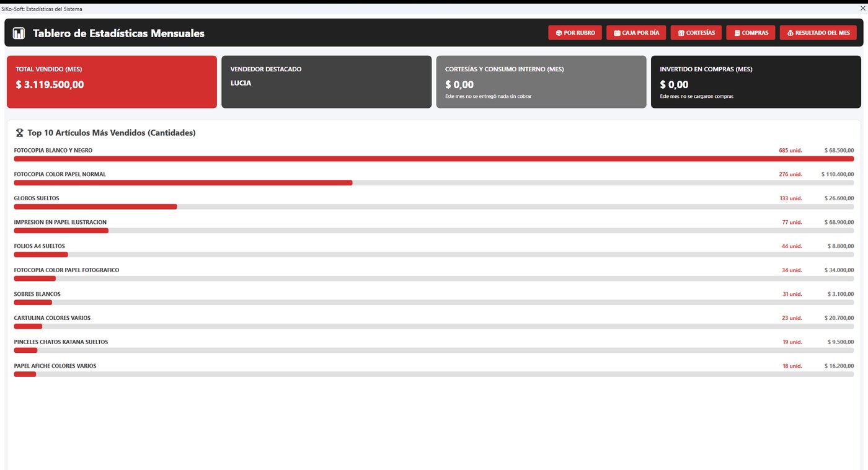Screen dimensions: 868x470
Task: Click the $ 34.000,00 amount
Action: click(x=839, y=270)
